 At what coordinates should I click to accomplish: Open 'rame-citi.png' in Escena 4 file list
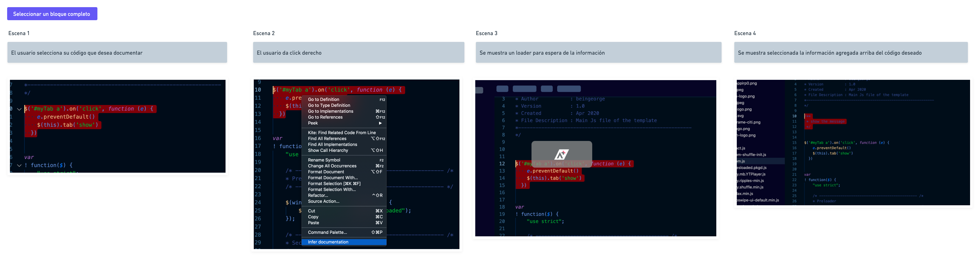(x=749, y=122)
